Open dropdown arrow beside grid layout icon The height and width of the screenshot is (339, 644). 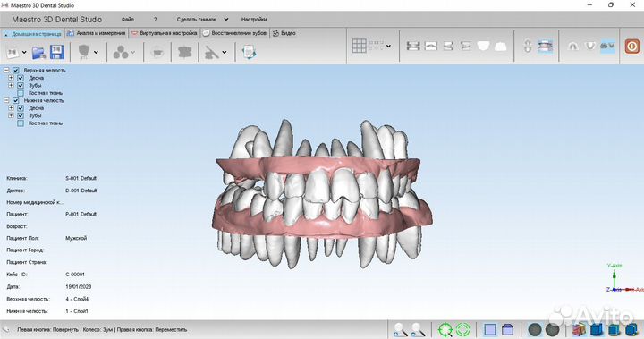point(388,46)
